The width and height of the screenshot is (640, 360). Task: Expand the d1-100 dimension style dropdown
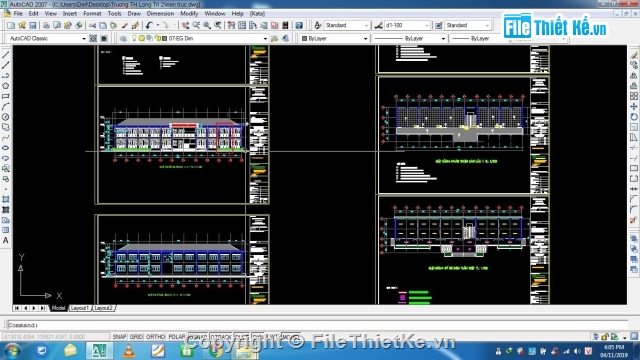(x=407, y=25)
